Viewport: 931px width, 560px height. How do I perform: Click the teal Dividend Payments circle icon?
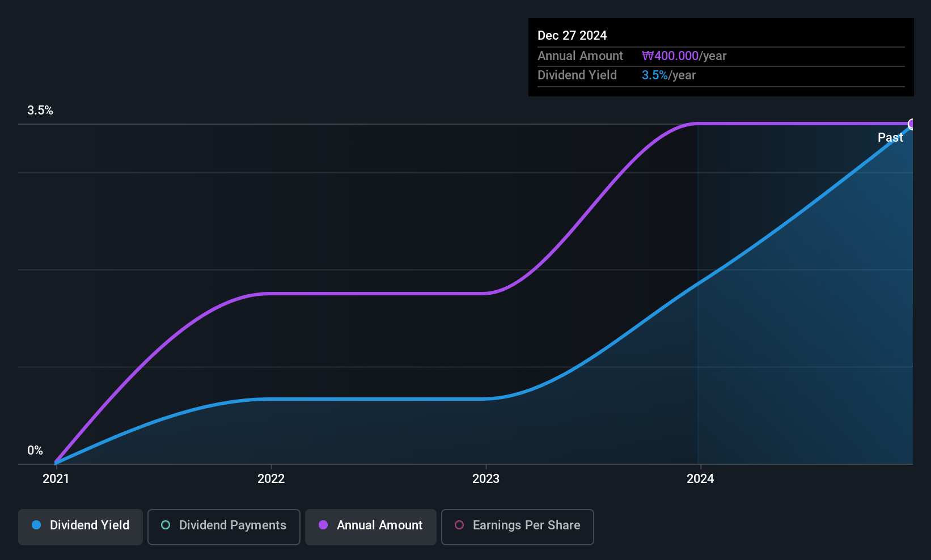tap(165, 525)
